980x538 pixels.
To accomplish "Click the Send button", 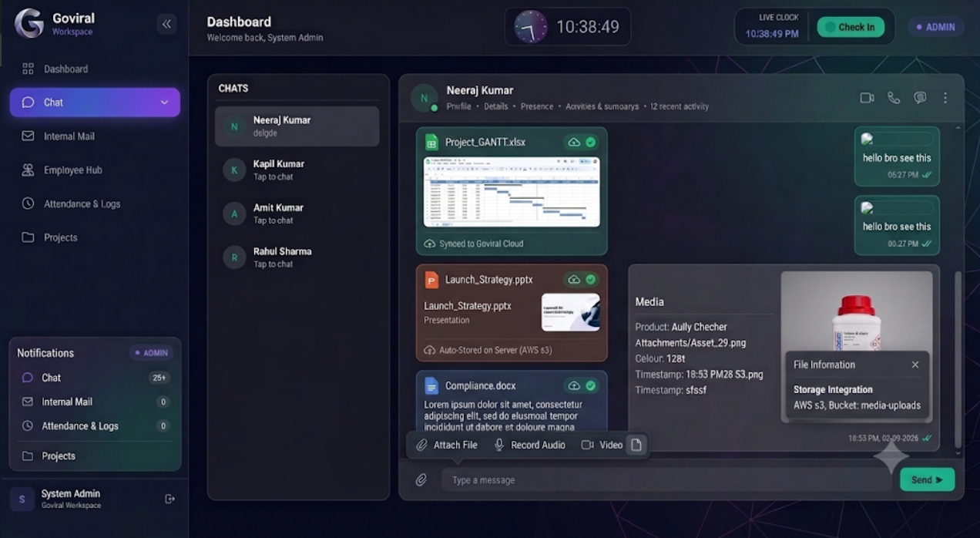I will click(928, 479).
